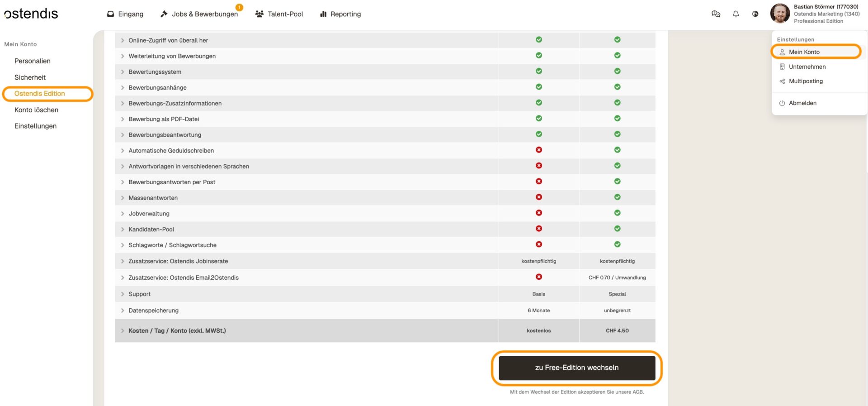The height and width of the screenshot is (406, 868).
Task: Go to Sicherheit in the sidebar
Action: tap(30, 77)
